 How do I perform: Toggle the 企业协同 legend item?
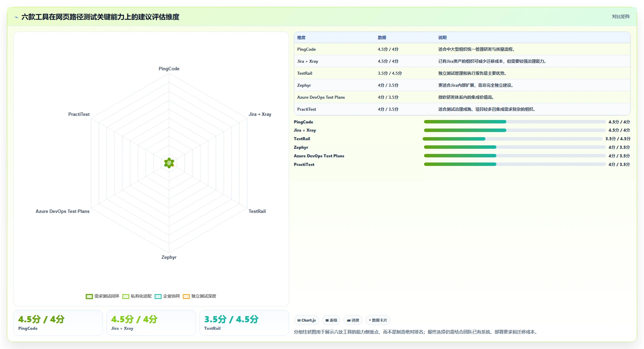[x=167, y=296]
